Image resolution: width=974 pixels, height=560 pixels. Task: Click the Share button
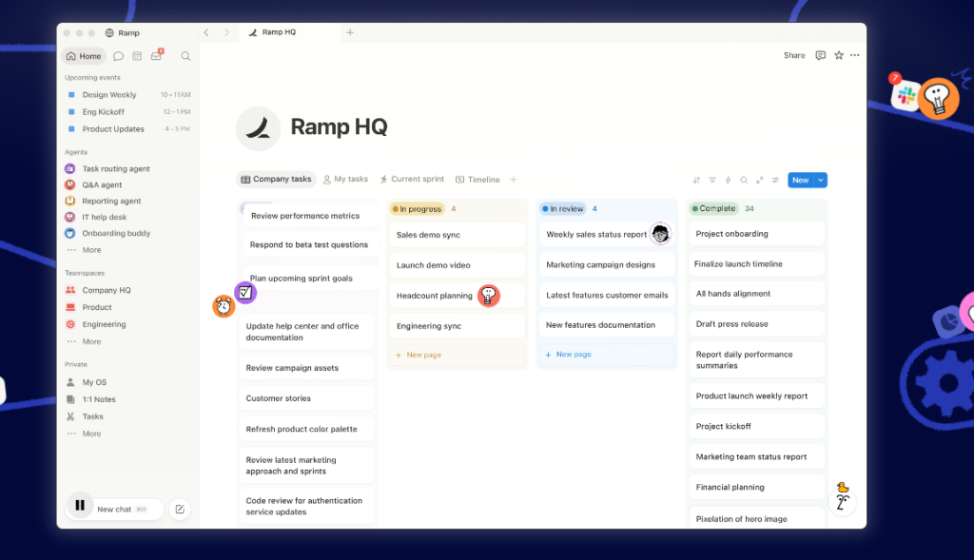(794, 55)
